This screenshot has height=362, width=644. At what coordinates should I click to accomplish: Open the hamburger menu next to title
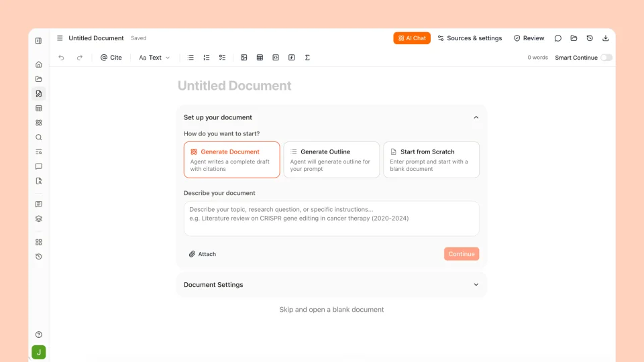(x=60, y=38)
